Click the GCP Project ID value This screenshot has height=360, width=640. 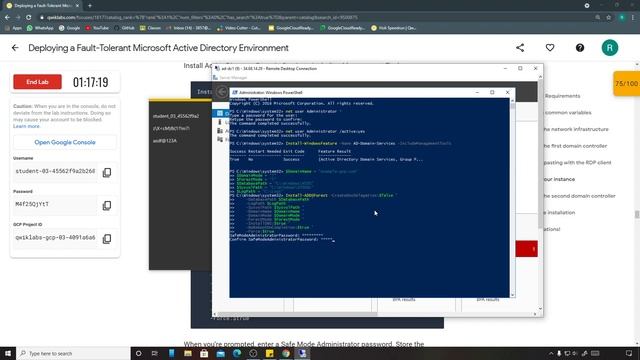point(55,238)
